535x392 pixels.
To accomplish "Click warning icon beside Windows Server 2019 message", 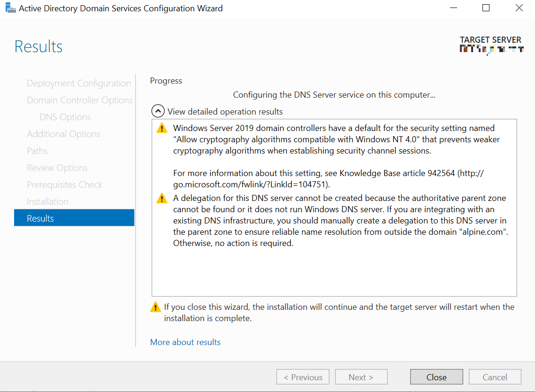I will [x=162, y=128].
